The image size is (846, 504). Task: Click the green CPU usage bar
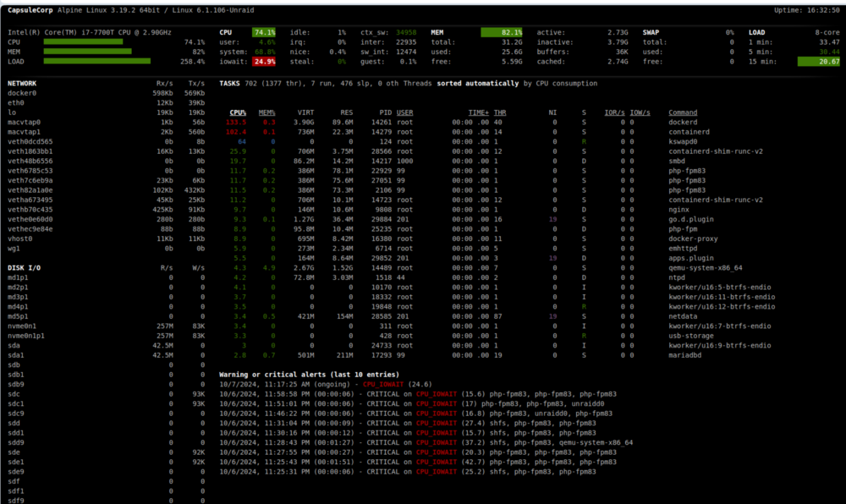83,42
